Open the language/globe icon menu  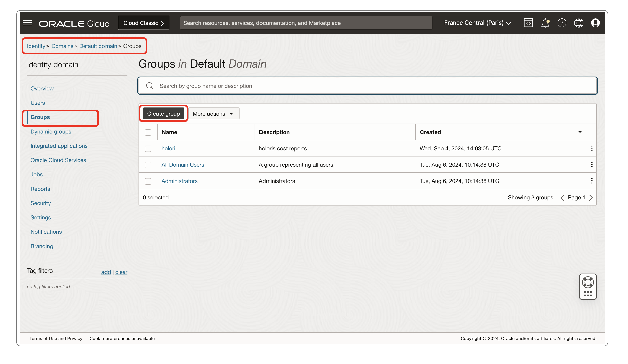[579, 23]
